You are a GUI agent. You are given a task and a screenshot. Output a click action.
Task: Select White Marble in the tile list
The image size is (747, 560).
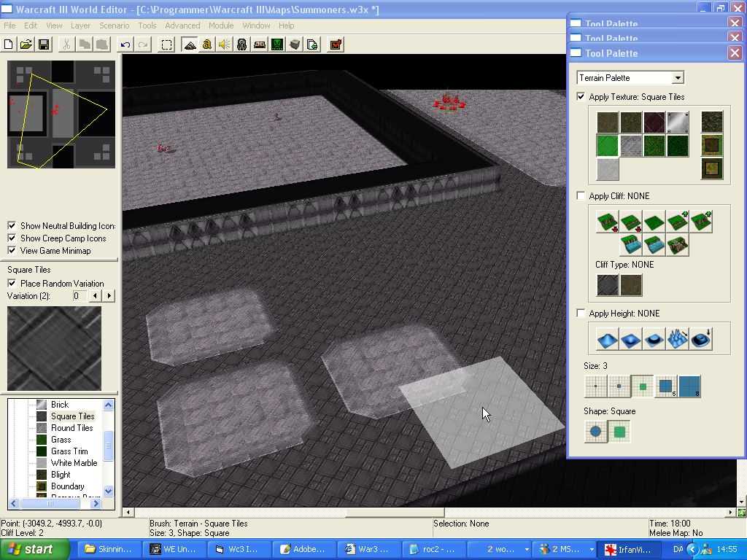(x=74, y=463)
